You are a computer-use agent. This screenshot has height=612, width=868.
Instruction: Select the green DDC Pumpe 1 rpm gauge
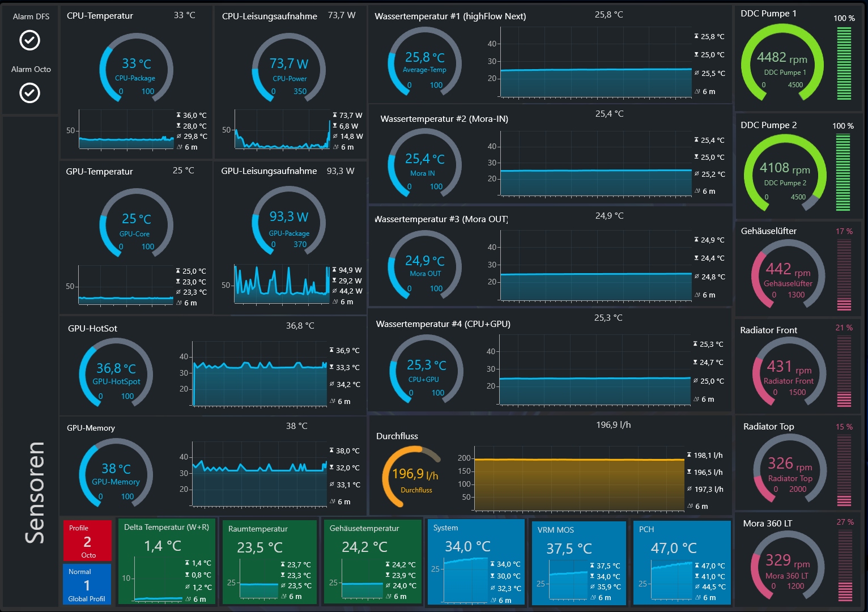782,63
